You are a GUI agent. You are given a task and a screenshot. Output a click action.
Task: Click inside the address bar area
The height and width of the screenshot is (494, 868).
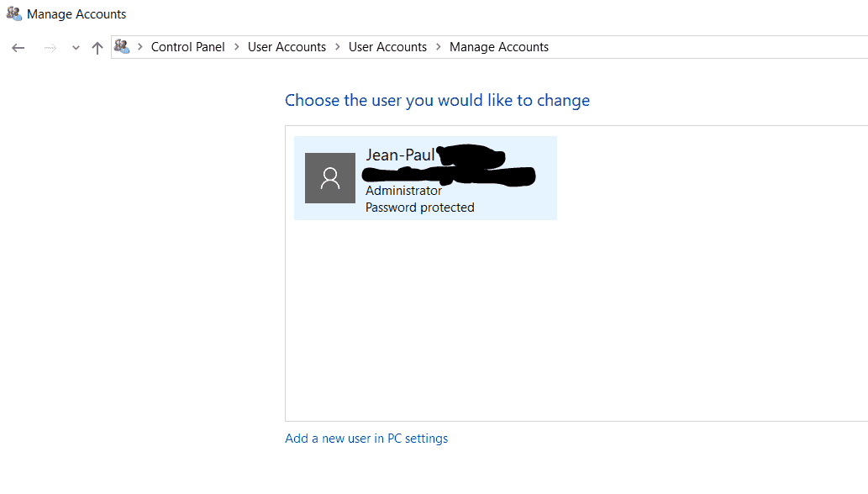tap(672, 47)
